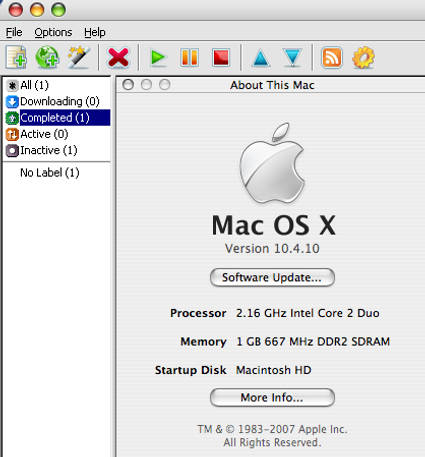Click the 2.16 GHz Intel Core 2 Duo text
The height and width of the screenshot is (457, 425).
tap(308, 313)
